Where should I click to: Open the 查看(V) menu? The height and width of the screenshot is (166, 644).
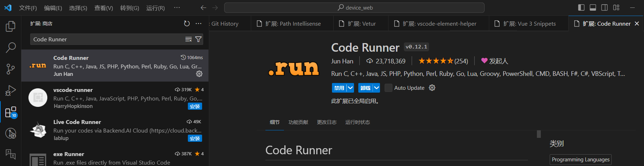pyautogui.click(x=104, y=8)
